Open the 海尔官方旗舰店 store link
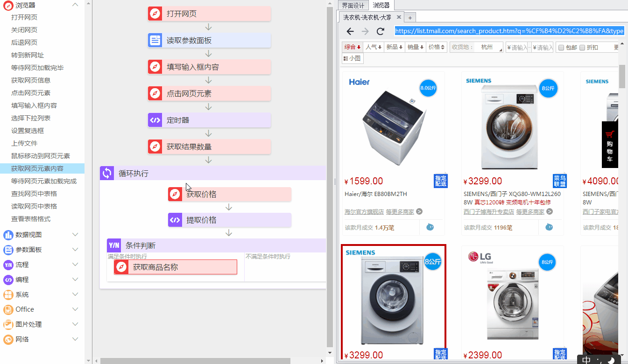The width and height of the screenshot is (628, 364). pyautogui.click(x=364, y=211)
